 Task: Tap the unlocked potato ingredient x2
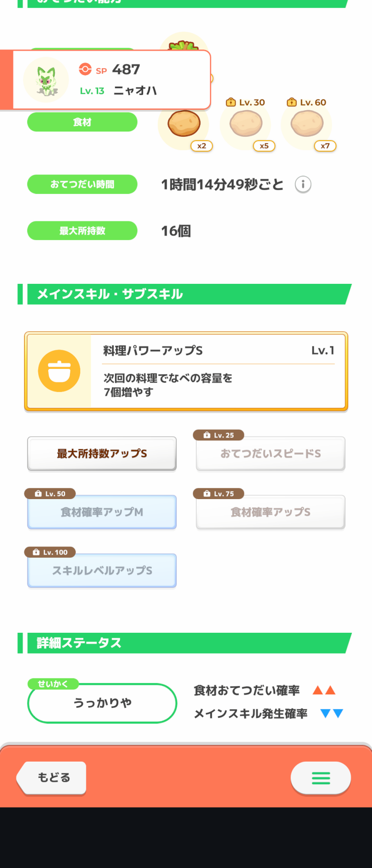(x=184, y=124)
